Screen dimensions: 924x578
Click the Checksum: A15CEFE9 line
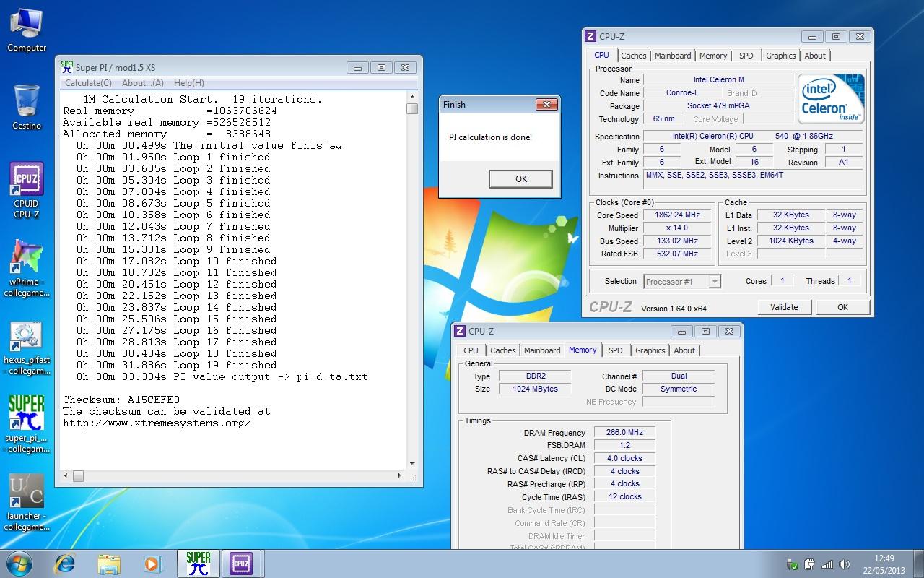point(121,400)
